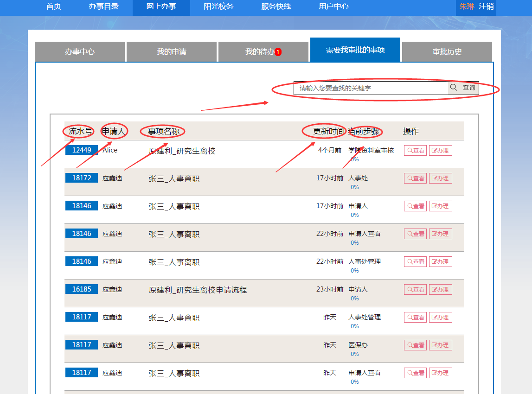Open 用户中心 from the top menu
This screenshot has width=532, height=394.
tap(334, 6)
